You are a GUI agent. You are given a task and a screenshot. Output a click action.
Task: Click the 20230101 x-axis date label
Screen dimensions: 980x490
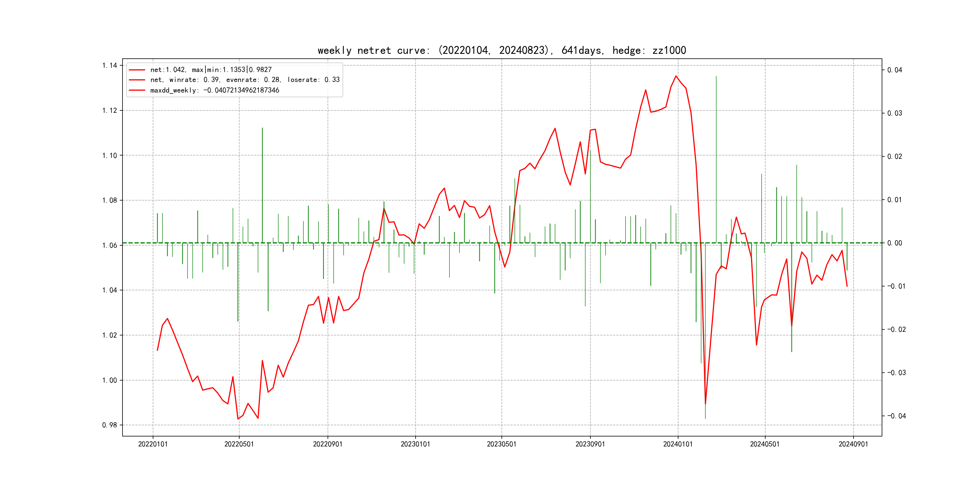coord(415,444)
